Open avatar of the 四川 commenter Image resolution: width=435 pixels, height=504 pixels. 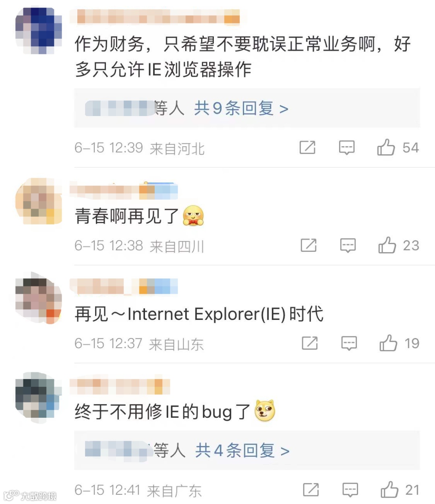click(x=39, y=201)
